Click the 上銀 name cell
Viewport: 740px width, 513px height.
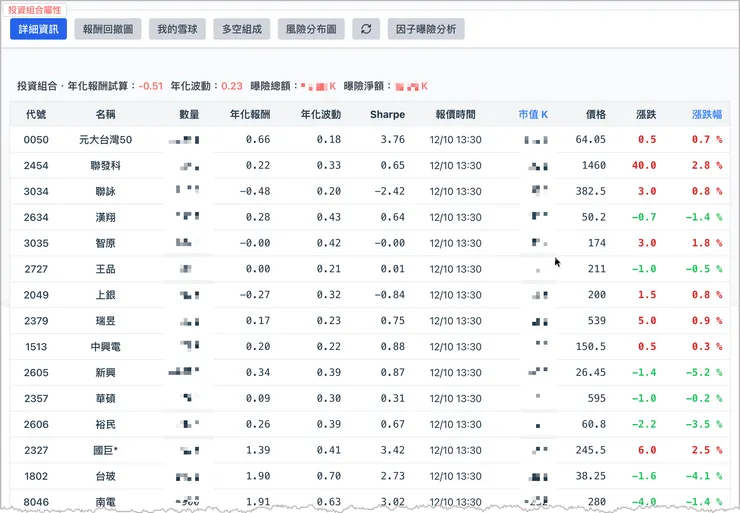tap(105, 295)
